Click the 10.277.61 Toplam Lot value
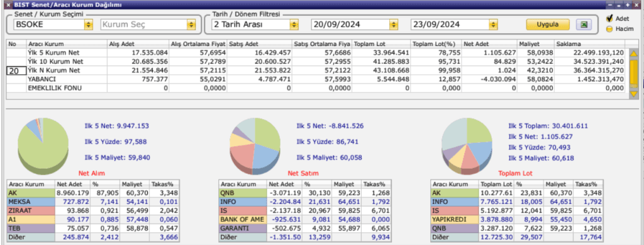 [x=497, y=193]
